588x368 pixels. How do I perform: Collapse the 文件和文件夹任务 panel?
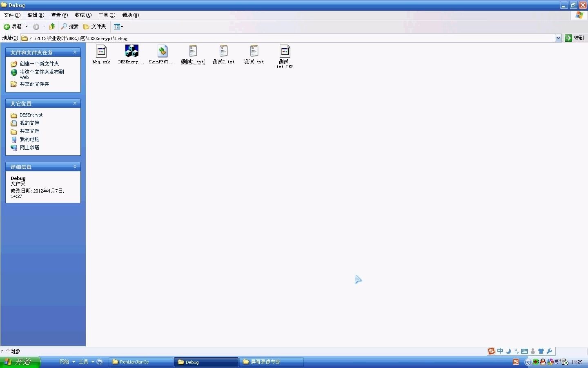click(x=75, y=52)
